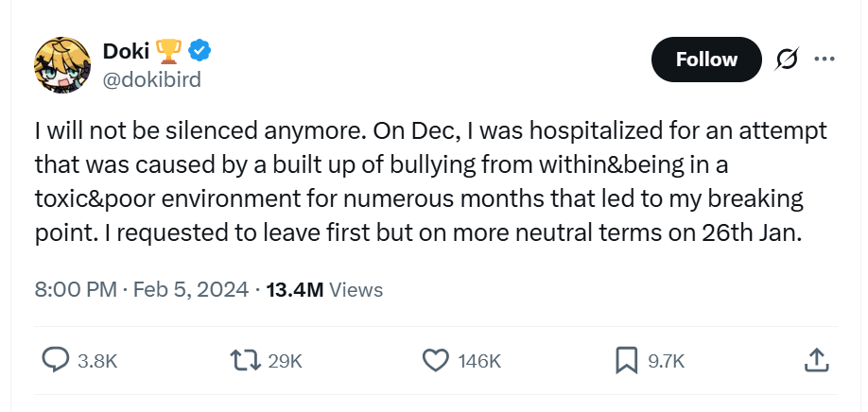The image size is (868, 412).
Task: Like the post with the heart icon
Action: 434,360
